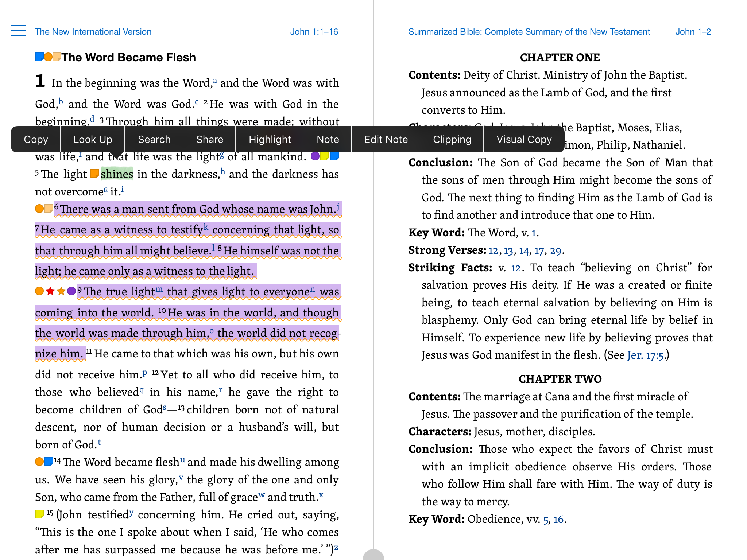Viewport: 747px width, 560px height.
Task: Follow the Jer. 17:5 reference link
Action: click(645, 355)
